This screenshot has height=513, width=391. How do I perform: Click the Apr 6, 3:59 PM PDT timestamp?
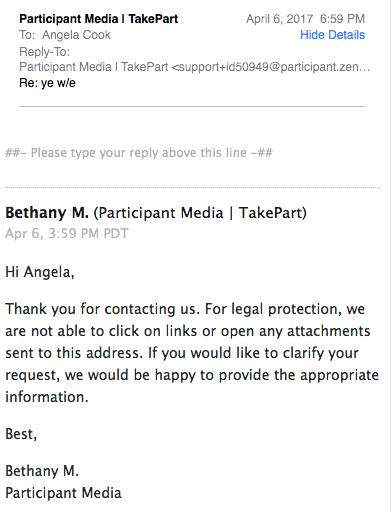click(x=67, y=233)
